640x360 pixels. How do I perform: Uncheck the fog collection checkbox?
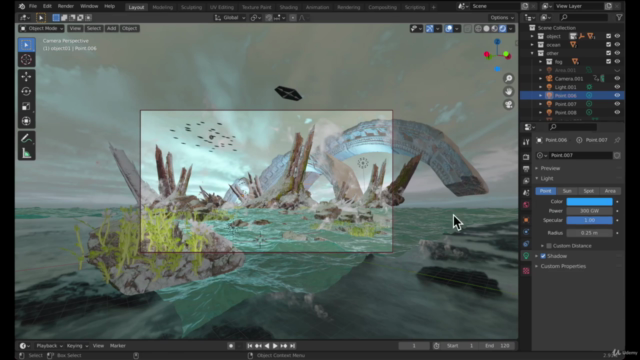pyautogui.click(x=608, y=62)
